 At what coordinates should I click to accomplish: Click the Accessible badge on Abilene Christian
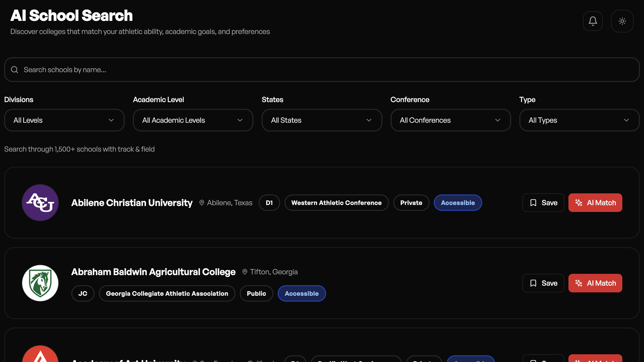pyautogui.click(x=458, y=203)
